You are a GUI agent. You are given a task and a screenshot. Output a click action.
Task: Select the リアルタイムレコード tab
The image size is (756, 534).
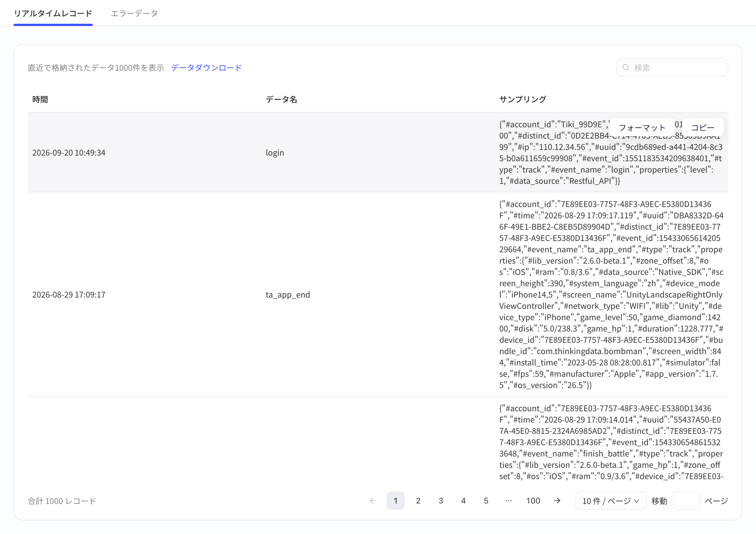[x=53, y=14]
